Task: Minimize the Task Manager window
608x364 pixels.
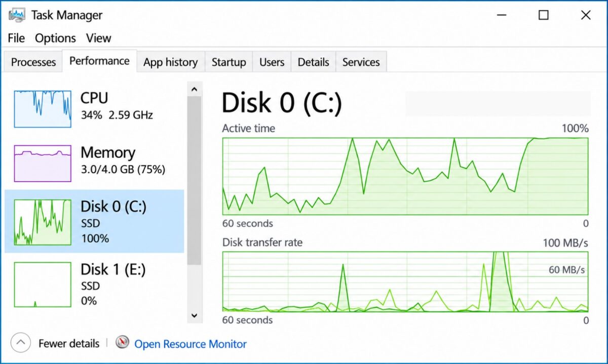Action: tap(501, 15)
